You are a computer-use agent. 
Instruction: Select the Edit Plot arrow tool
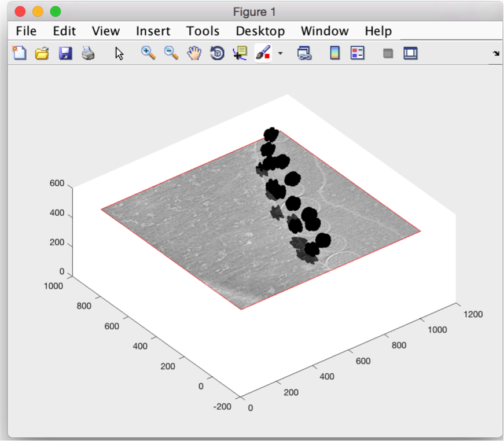pyautogui.click(x=119, y=53)
